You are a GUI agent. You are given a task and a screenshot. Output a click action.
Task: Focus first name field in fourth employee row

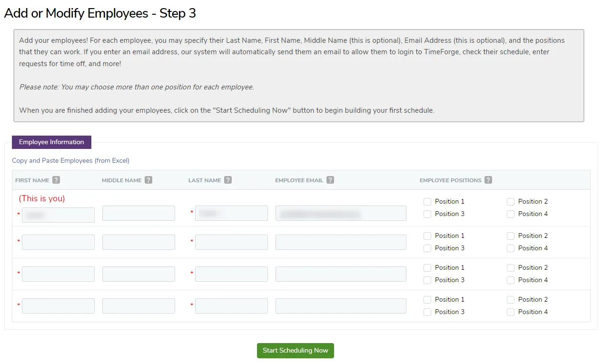click(58, 306)
